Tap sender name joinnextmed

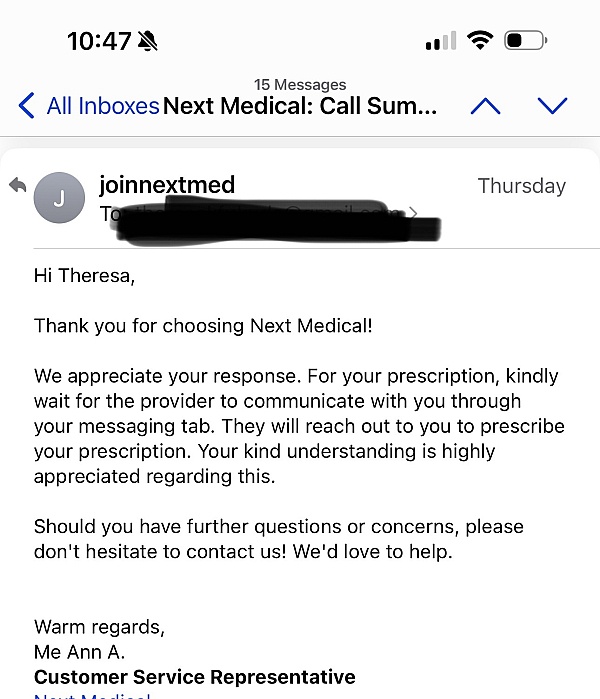[x=167, y=185]
